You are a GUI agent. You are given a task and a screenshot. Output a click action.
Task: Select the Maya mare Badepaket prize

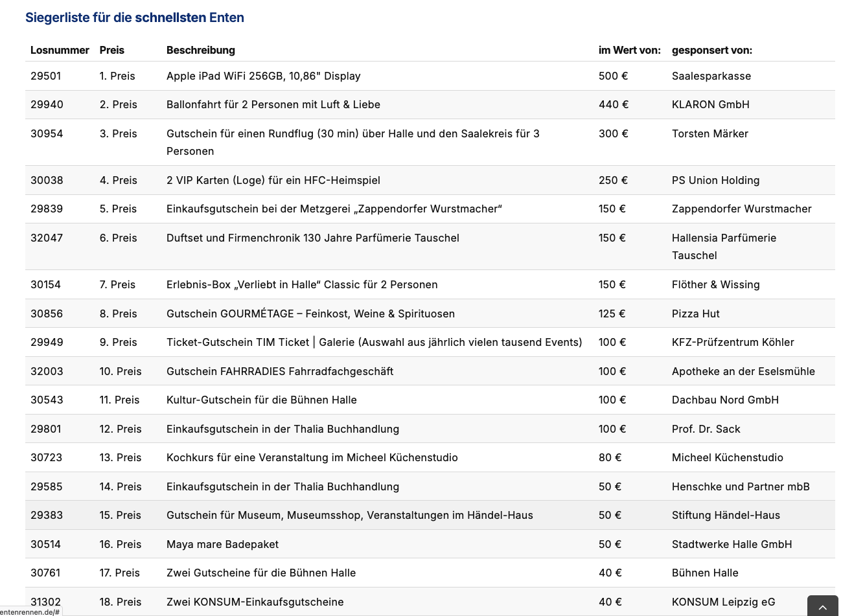222,544
